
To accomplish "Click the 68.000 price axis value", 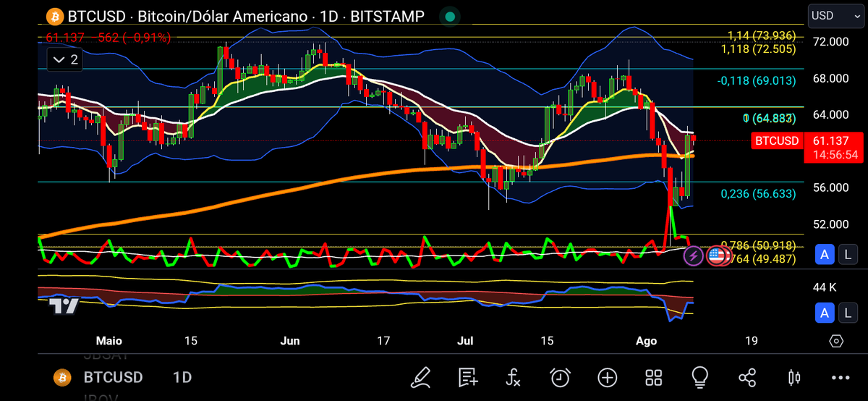I will [830, 78].
